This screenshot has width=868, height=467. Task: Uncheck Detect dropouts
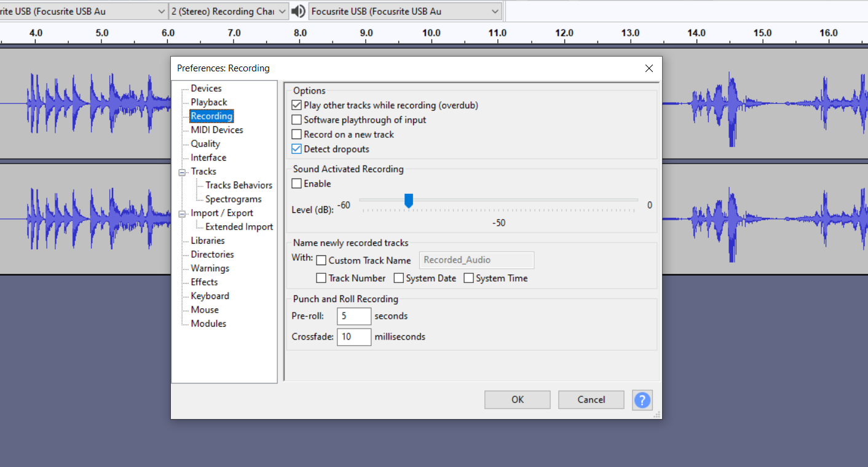296,149
